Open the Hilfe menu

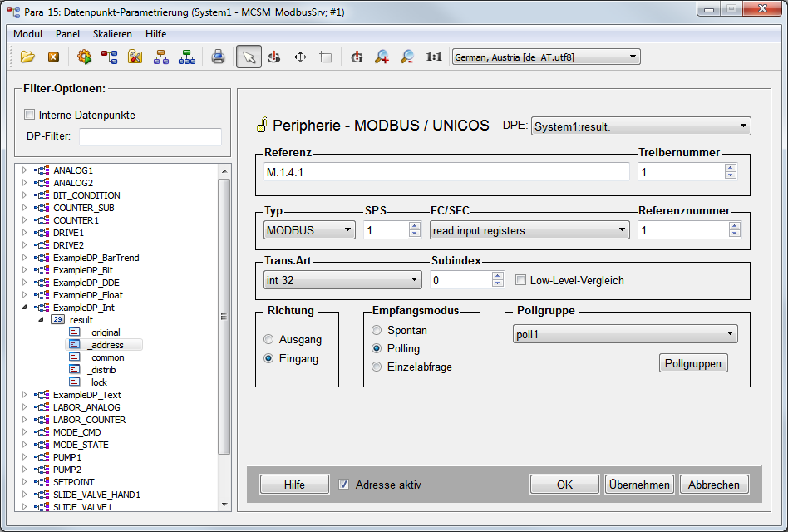[x=155, y=33]
